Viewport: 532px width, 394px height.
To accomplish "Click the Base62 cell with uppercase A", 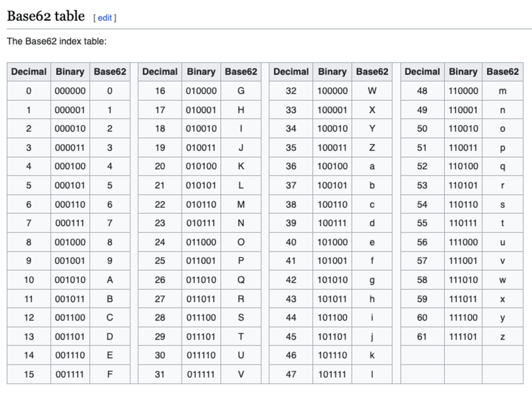I will coord(110,280).
